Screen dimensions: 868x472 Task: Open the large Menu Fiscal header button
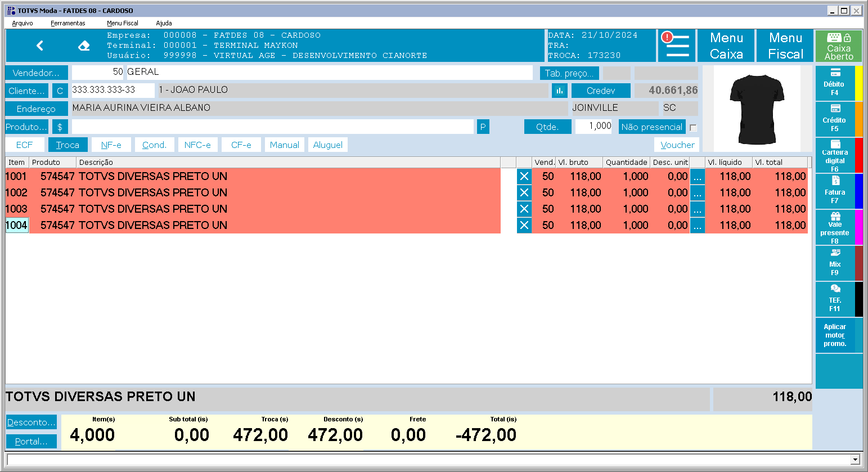[x=785, y=46]
